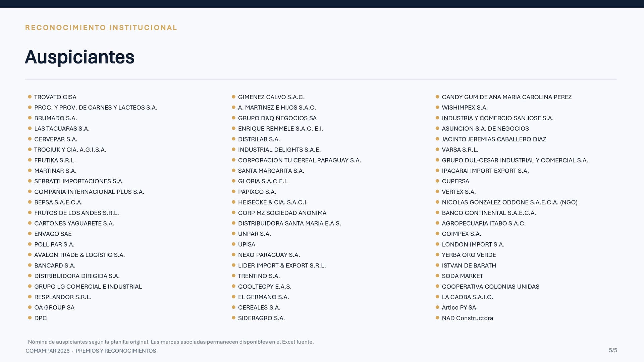
Task: Click 'CUPERSA' list entry
Action: point(455,181)
